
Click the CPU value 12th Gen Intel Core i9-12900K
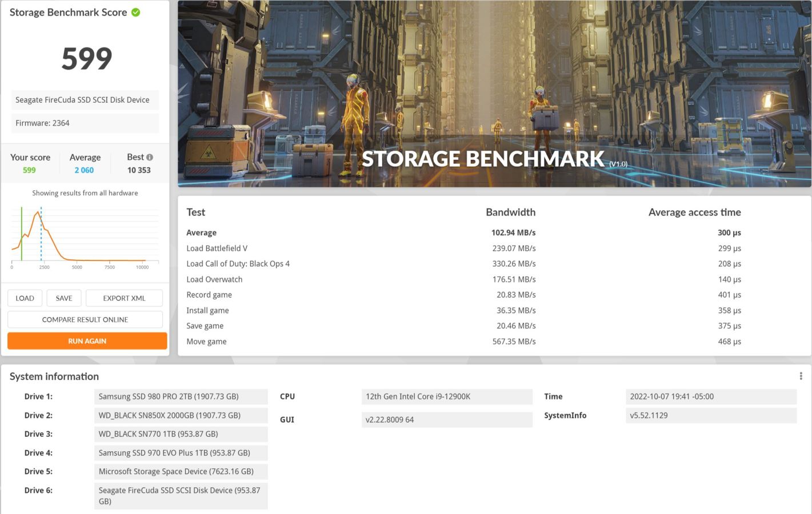447,396
